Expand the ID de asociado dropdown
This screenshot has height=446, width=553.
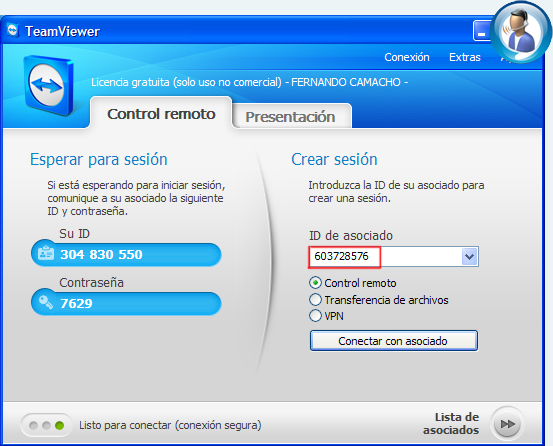coord(469,256)
